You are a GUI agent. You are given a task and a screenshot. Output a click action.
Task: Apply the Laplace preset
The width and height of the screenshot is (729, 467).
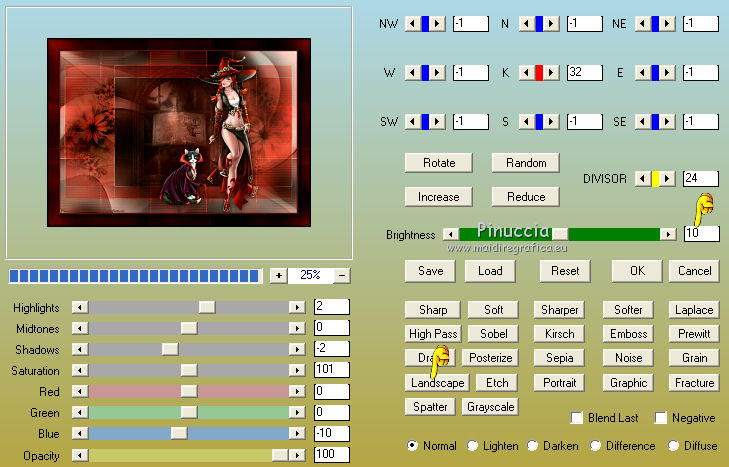(x=694, y=310)
